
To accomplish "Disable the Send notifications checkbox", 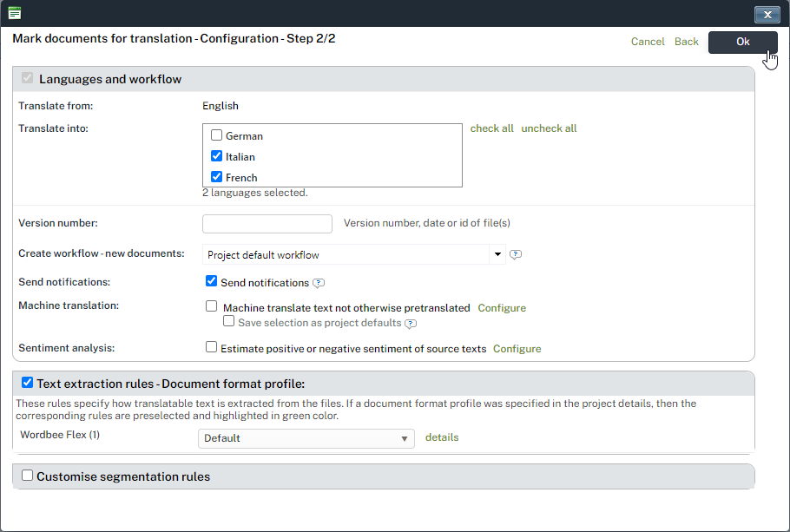I will coord(211,281).
